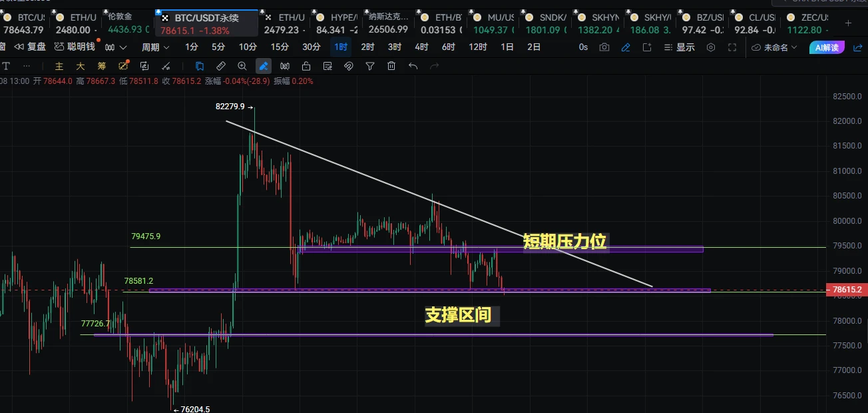Click the 筹 chip distribution icon
The image size is (868, 413).
coord(102,66)
